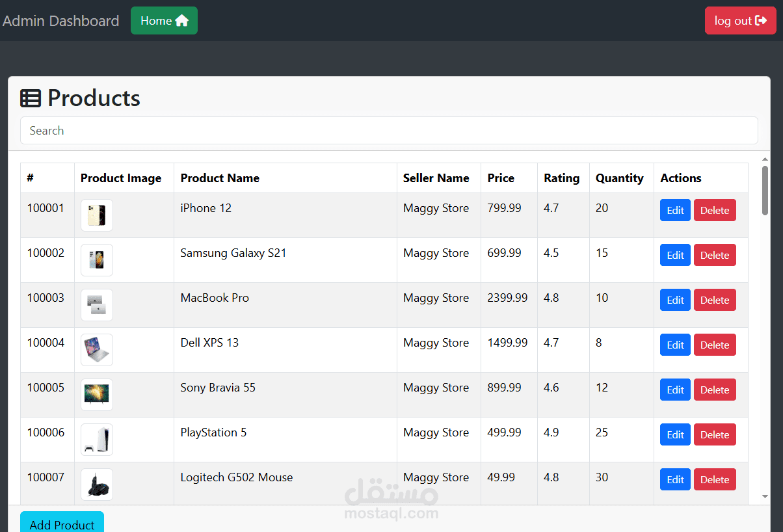Open the iPhone 12 product thumbnail
This screenshot has width=783, height=532.
tap(97, 215)
